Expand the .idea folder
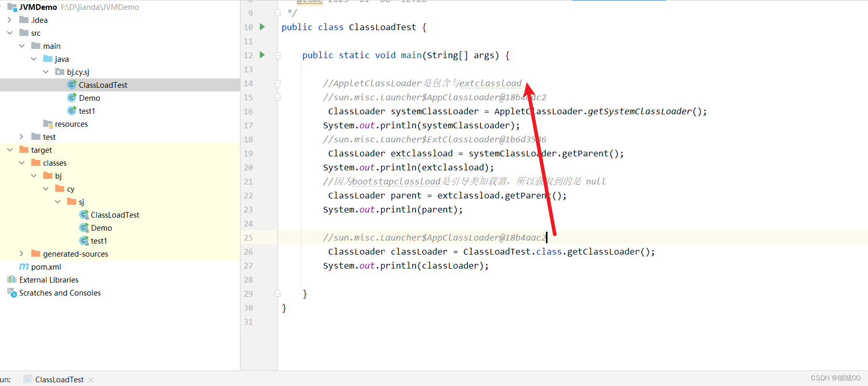868x386 pixels. click(x=9, y=20)
